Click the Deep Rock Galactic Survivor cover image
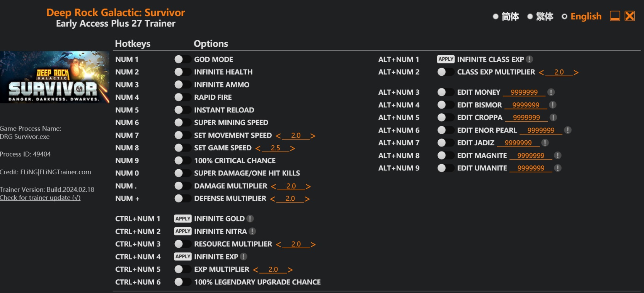This screenshot has width=644, height=293. pyautogui.click(x=55, y=77)
